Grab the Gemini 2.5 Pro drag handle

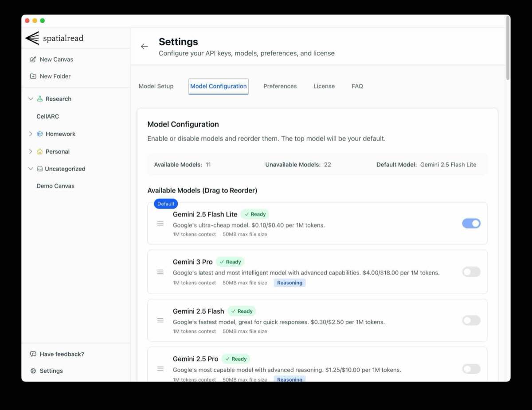(160, 369)
